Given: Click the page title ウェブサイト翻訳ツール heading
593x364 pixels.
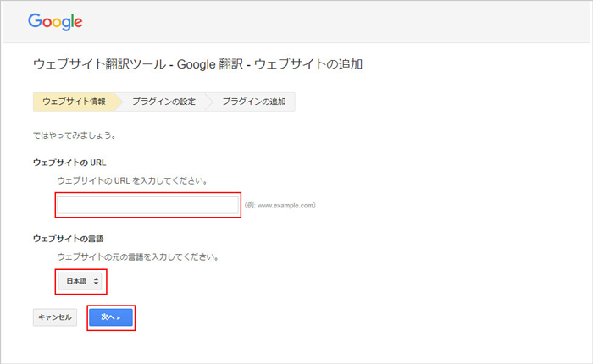Looking at the screenshot, I should (x=197, y=64).
